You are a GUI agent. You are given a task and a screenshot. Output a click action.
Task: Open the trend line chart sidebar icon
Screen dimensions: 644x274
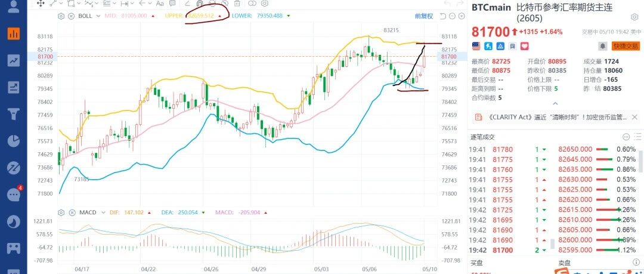tap(14, 60)
